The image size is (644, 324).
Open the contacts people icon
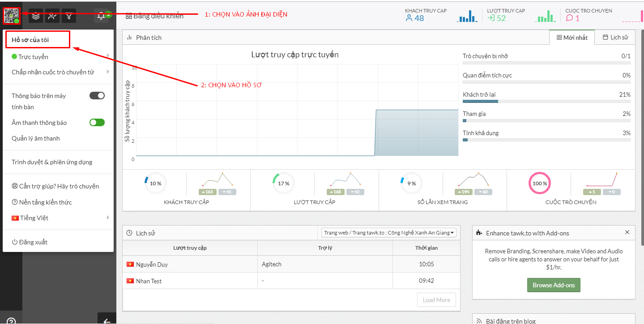pos(52,16)
